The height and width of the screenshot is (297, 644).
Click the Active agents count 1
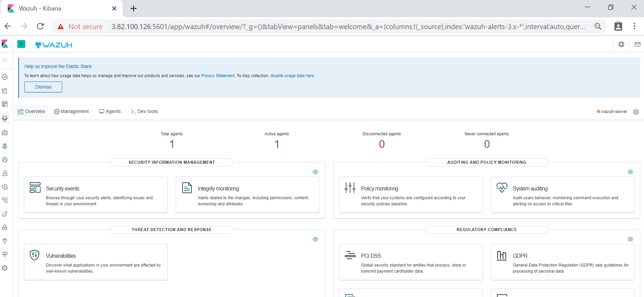click(x=277, y=144)
